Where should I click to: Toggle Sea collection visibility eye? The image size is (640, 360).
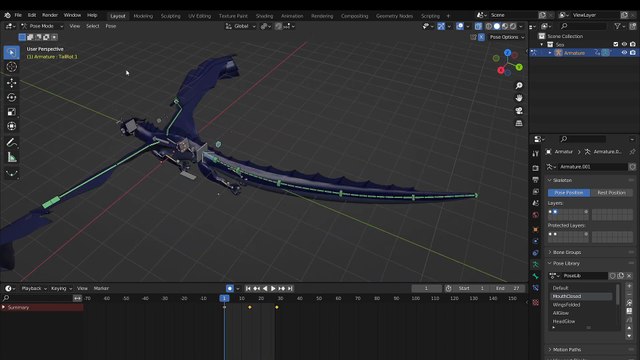click(624, 44)
